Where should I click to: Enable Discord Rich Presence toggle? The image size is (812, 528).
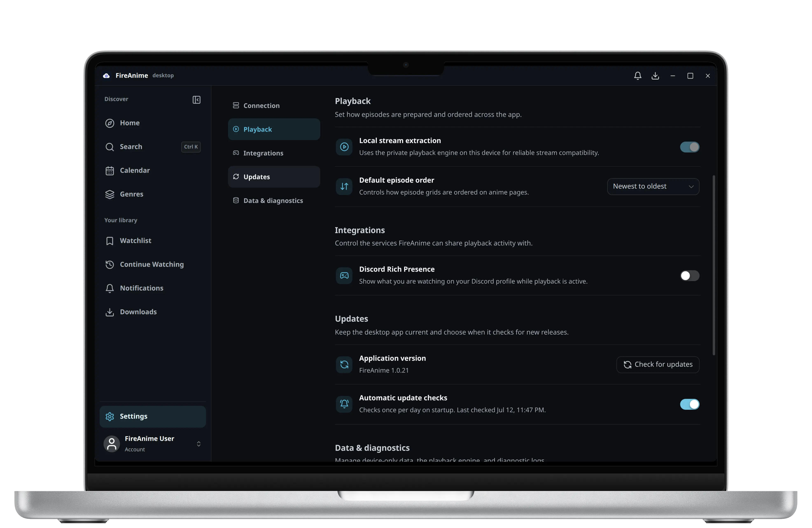coord(689,276)
